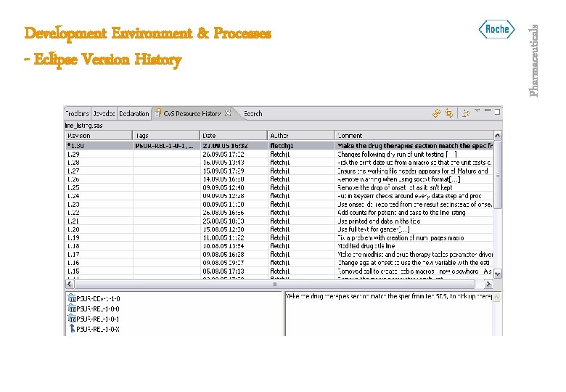Sort by the Date column header
The height and width of the screenshot is (392, 566).
point(234,135)
